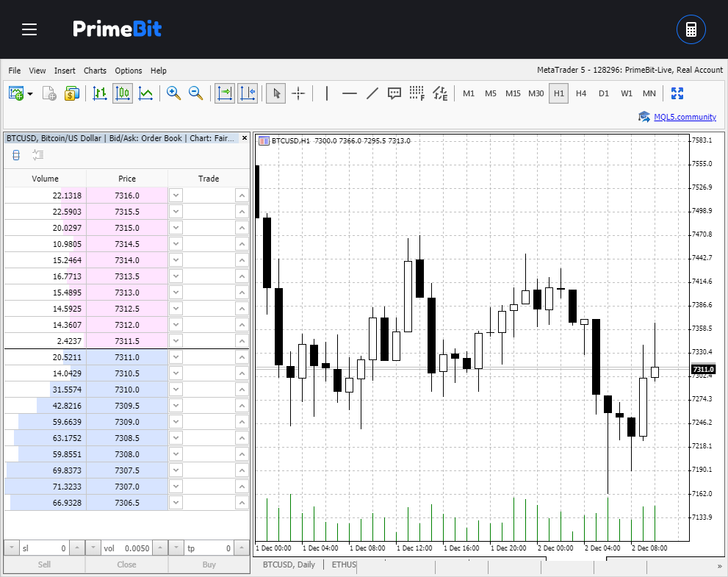Select the vertical line drawing tool

pos(327,93)
